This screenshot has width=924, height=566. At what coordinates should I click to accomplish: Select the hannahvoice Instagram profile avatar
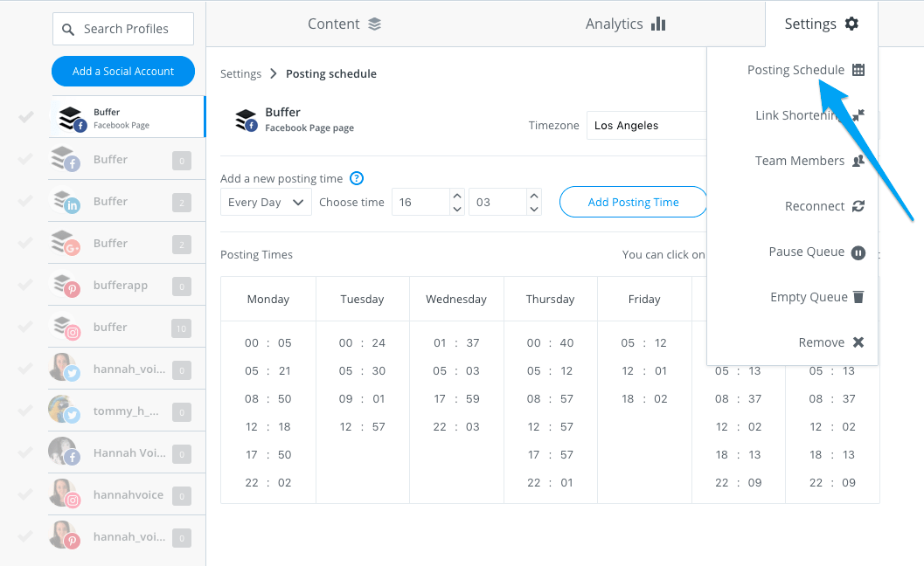(x=64, y=494)
